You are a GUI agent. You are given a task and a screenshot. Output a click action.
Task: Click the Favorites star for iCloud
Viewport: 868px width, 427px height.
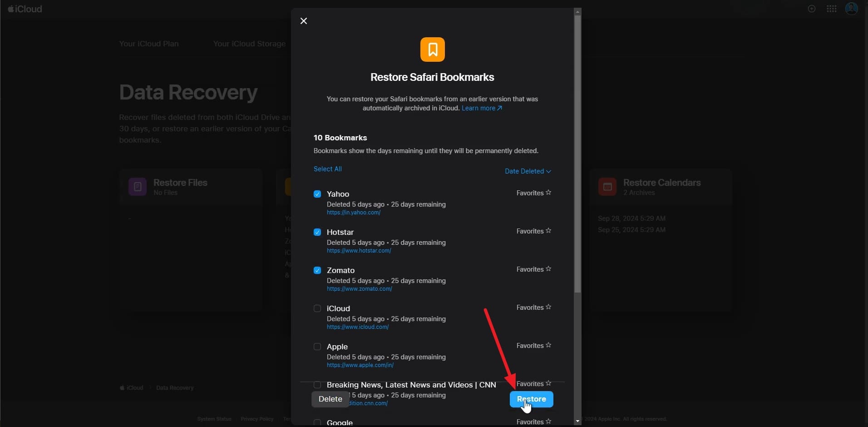[548, 307]
